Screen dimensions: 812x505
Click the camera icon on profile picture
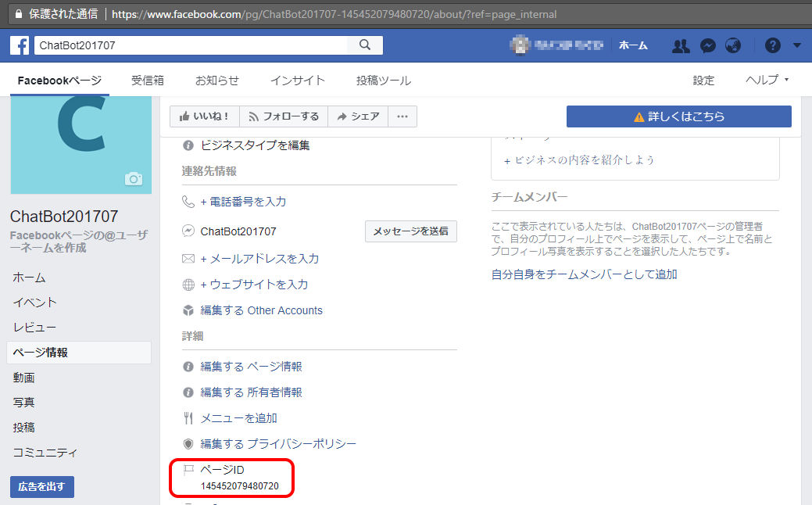133,179
